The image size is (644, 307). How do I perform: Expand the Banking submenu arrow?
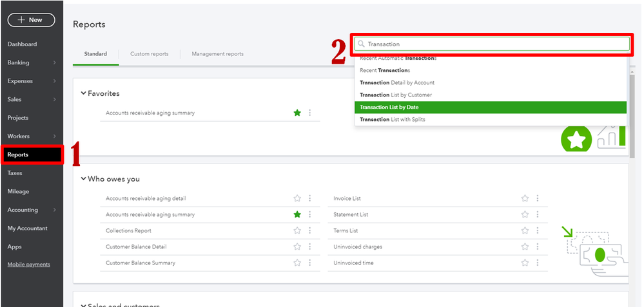coord(55,62)
